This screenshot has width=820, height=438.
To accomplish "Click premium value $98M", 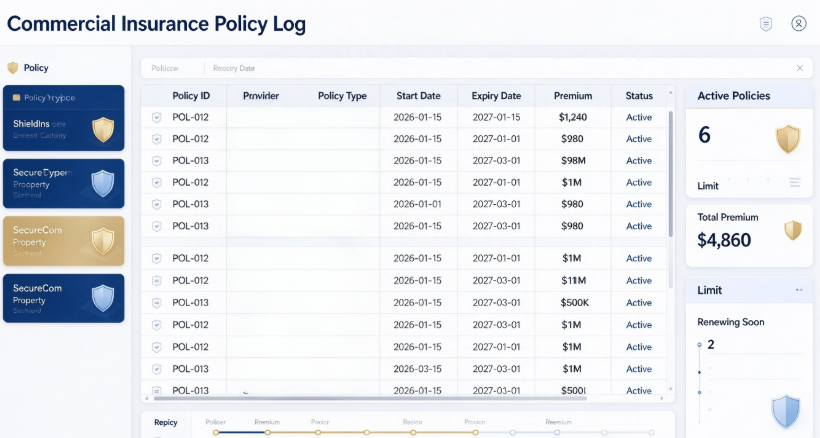I will tap(573, 161).
